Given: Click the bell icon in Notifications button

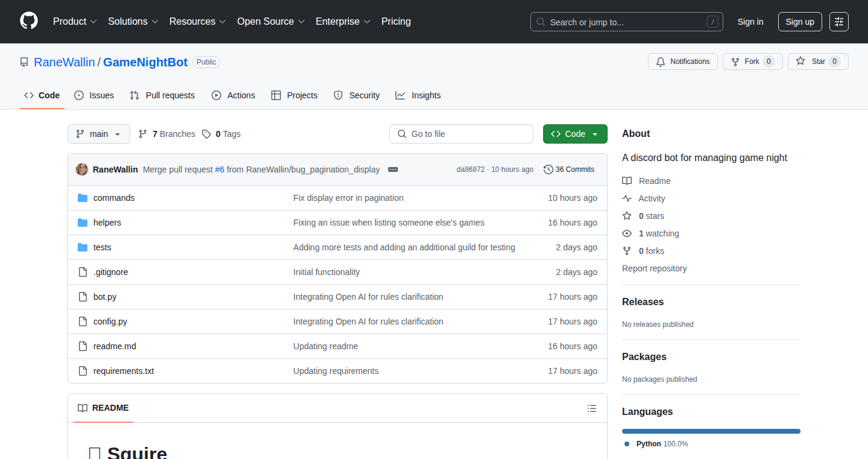Looking at the screenshot, I should point(661,62).
